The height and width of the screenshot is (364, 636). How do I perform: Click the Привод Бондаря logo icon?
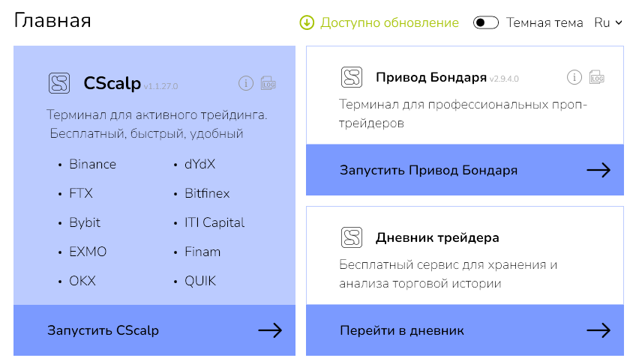click(x=351, y=77)
